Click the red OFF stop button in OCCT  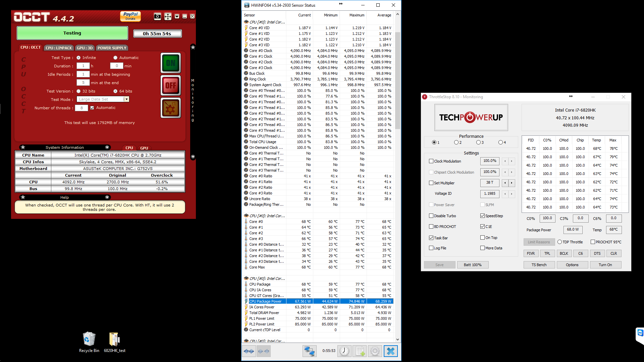coord(170,85)
